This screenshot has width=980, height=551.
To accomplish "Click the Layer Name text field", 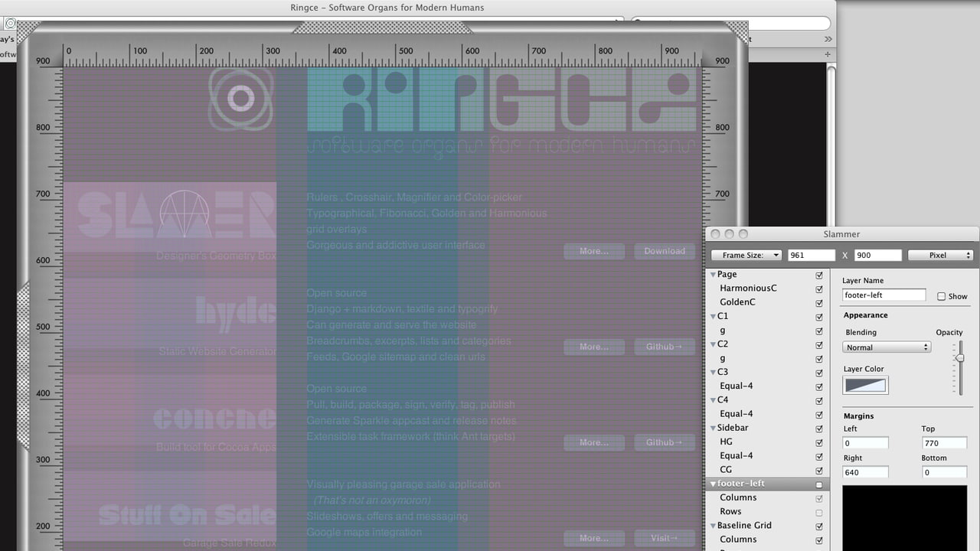I will [x=884, y=295].
